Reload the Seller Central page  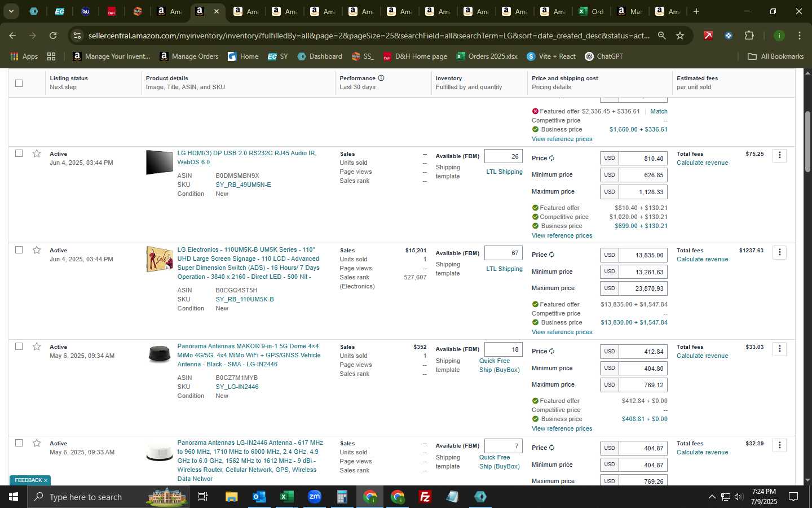(x=53, y=36)
